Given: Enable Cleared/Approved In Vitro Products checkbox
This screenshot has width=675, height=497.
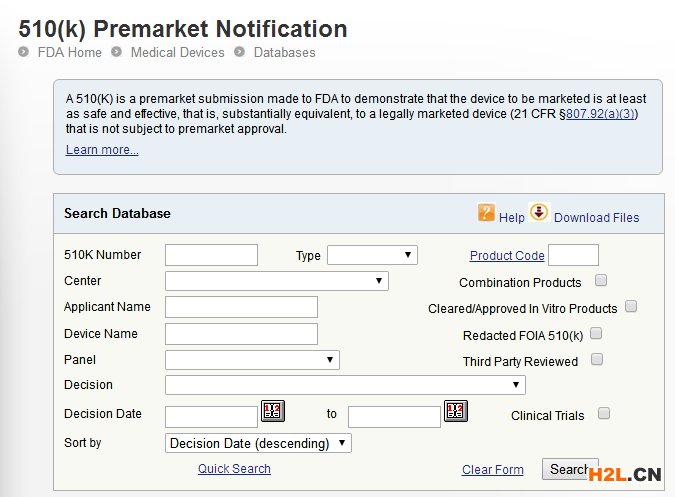Looking at the screenshot, I should click(x=631, y=307).
